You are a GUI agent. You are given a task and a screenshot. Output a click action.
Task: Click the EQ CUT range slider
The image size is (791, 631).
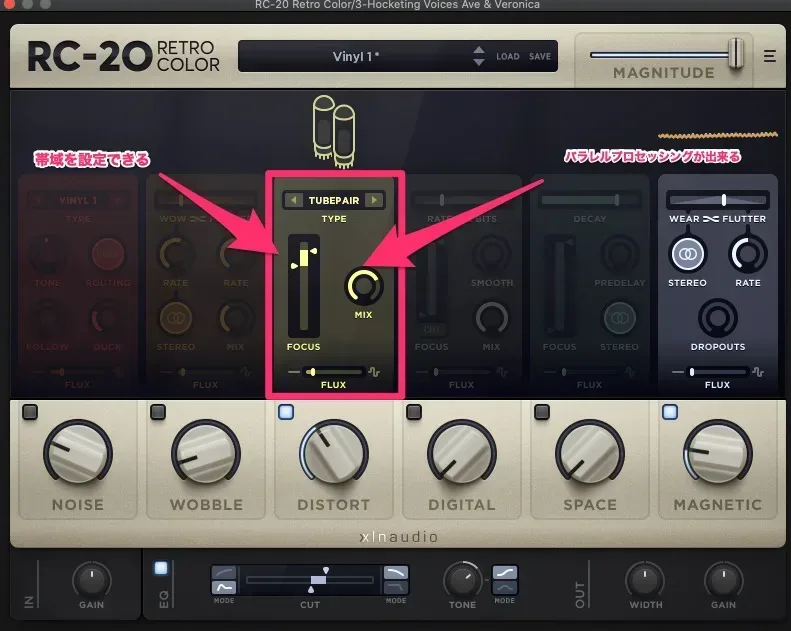click(x=310, y=580)
